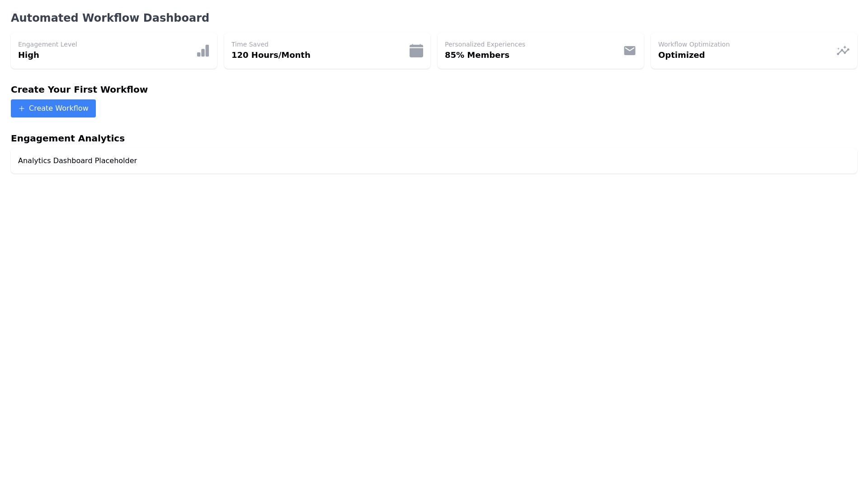Click the empty area of the analytics placeholder card

coord(497,161)
